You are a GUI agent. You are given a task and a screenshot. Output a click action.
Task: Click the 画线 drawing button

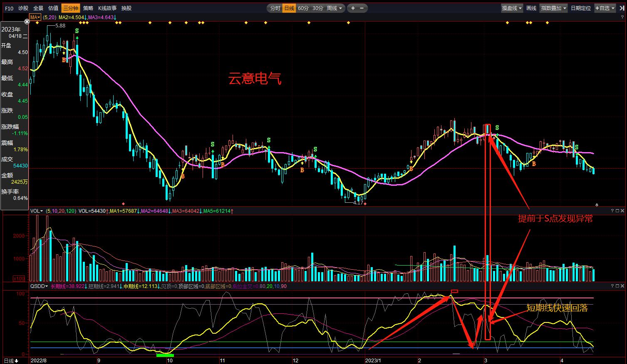pos(531,8)
